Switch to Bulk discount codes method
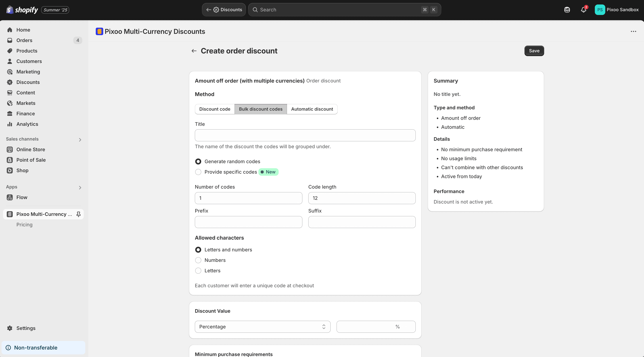Viewport: 644px width, 357px height. point(260,109)
